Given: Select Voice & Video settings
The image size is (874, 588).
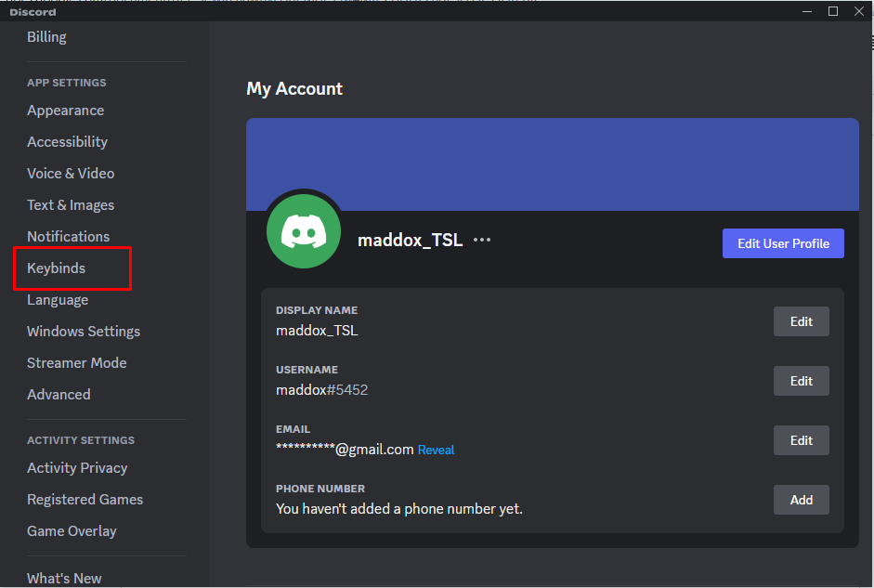Looking at the screenshot, I should pos(71,174).
